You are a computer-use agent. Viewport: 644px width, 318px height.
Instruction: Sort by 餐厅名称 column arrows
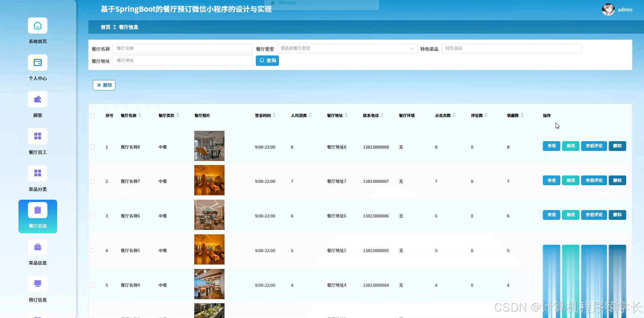(140, 115)
